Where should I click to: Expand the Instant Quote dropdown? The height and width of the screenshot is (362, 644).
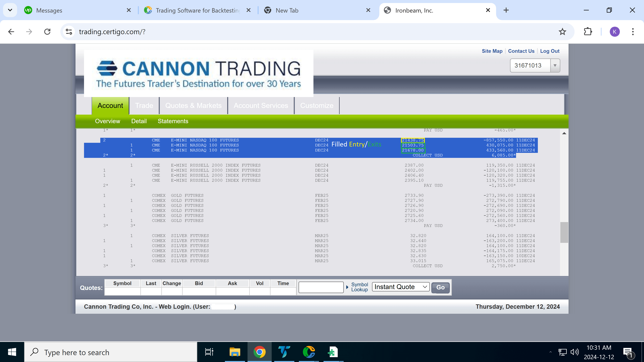400,287
